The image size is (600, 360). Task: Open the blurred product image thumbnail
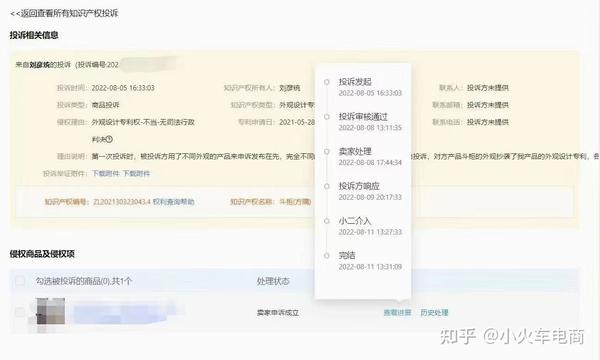point(51,311)
